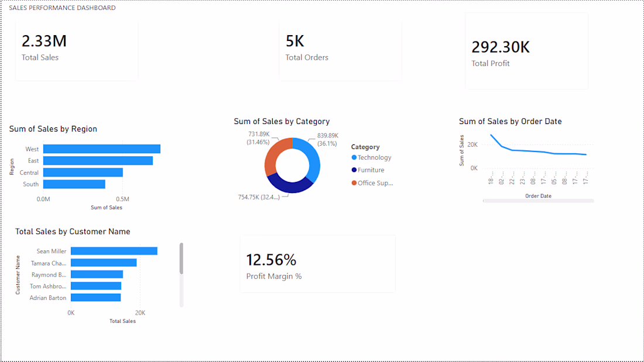Click the Order Date chart horizontal scrollbar
Viewport: 644px width, 362px height.
point(539,201)
